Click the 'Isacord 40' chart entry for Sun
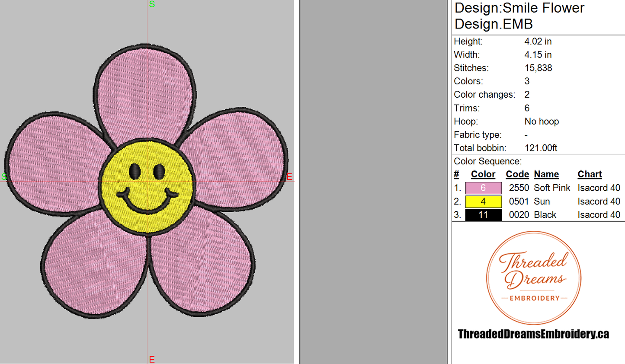 (599, 201)
